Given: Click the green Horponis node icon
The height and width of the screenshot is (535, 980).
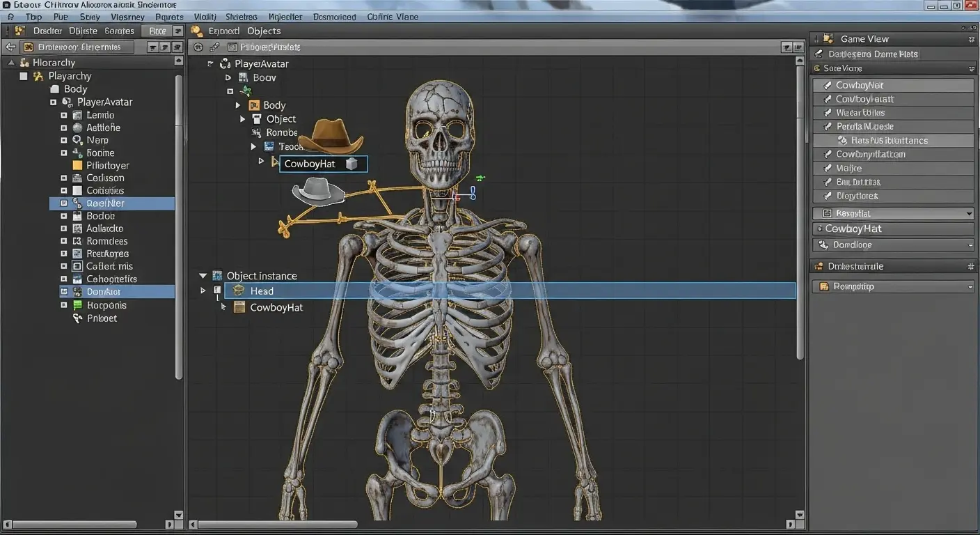Looking at the screenshot, I should tap(77, 305).
